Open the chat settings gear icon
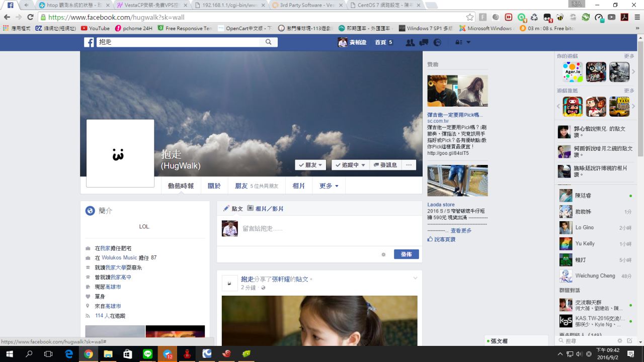 point(620,341)
